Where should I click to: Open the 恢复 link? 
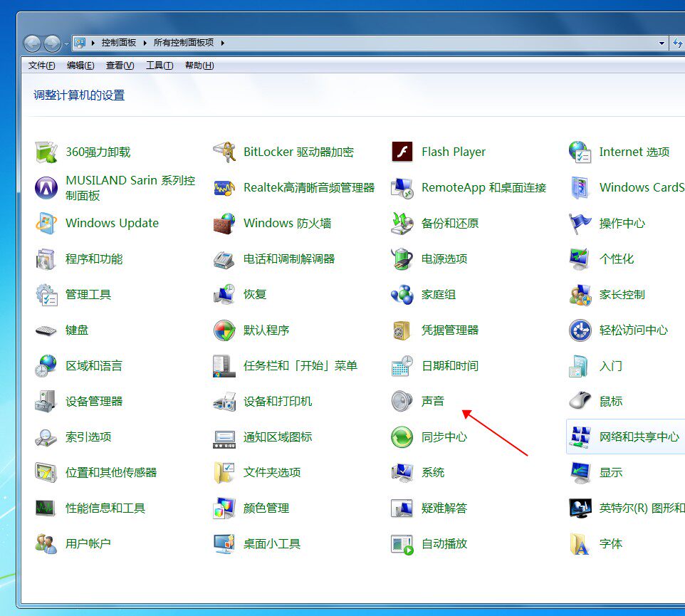[x=255, y=294]
